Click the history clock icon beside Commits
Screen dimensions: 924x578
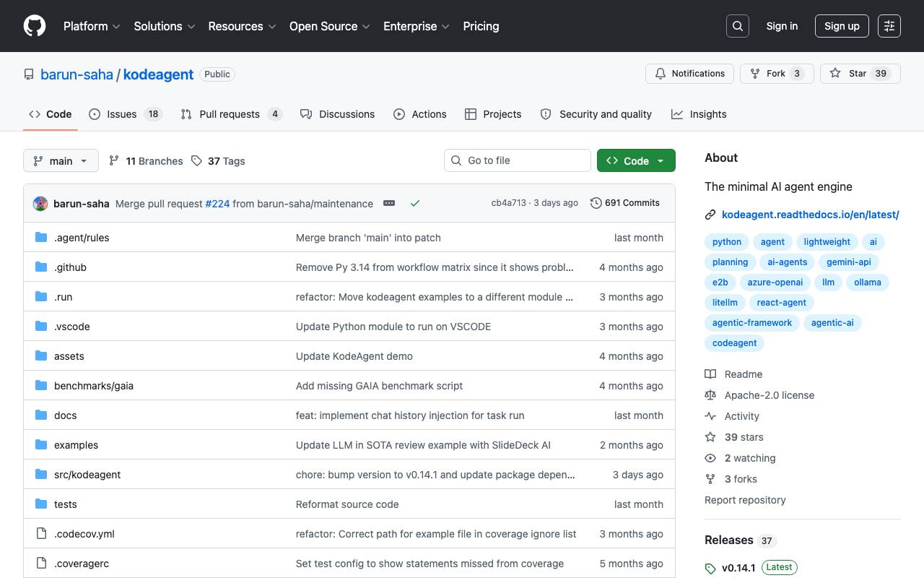coord(596,203)
